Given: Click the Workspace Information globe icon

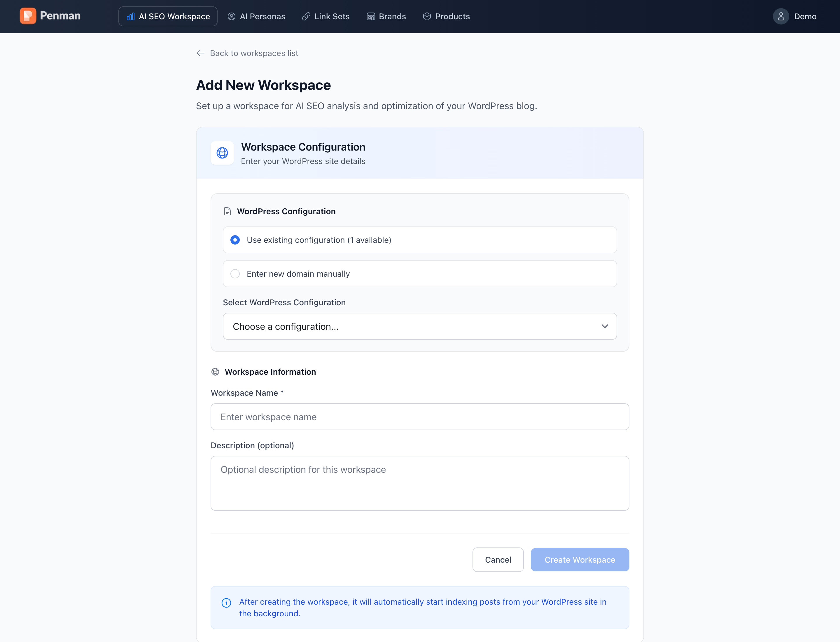Looking at the screenshot, I should (x=216, y=372).
